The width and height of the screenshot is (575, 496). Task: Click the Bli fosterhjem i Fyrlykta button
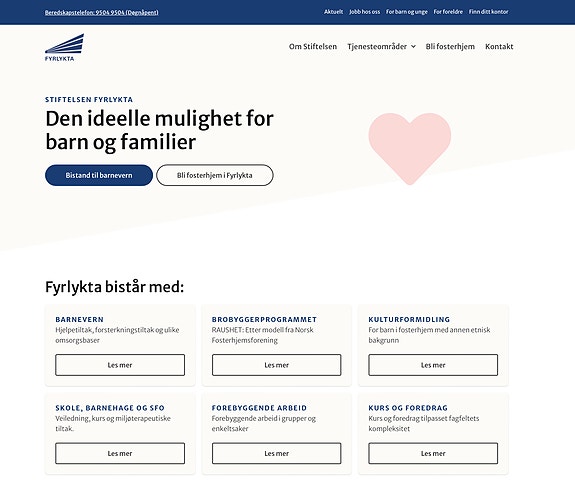point(215,175)
